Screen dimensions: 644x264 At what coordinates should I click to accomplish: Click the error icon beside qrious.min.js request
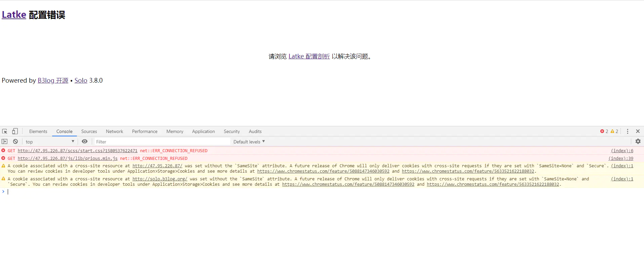coord(3,158)
